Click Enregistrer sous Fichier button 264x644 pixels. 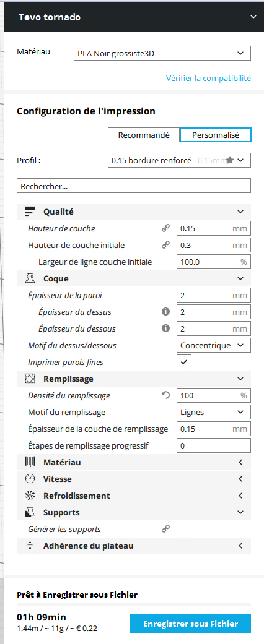click(x=190, y=624)
